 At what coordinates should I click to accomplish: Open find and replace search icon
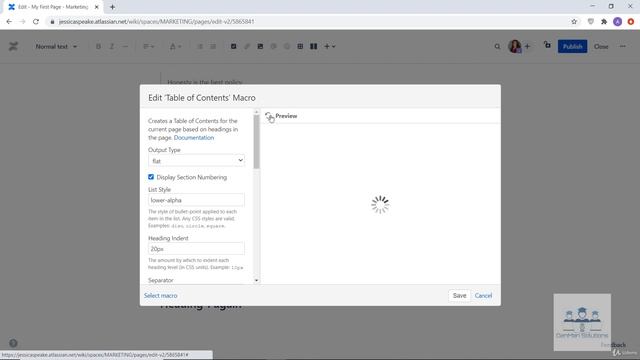[x=497, y=47]
